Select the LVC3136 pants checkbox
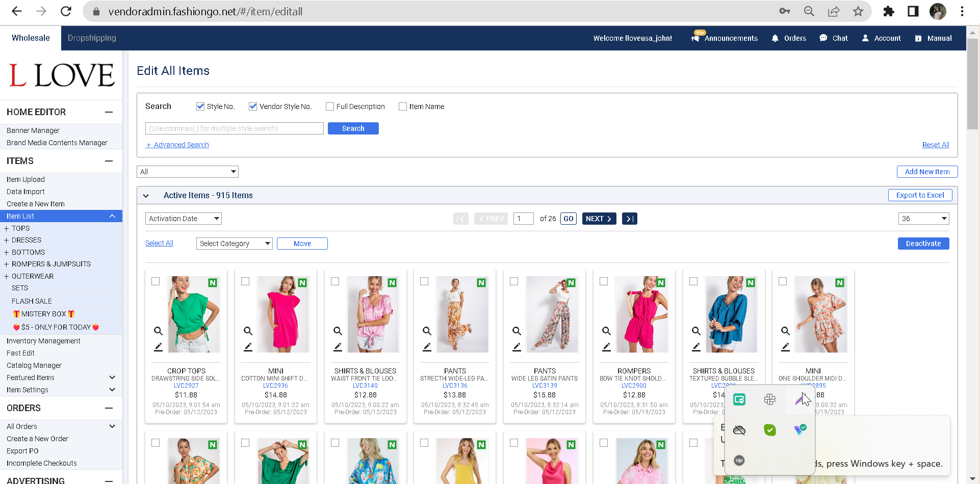The height and width of the screenshot is (484, 980). click(424, 281)
